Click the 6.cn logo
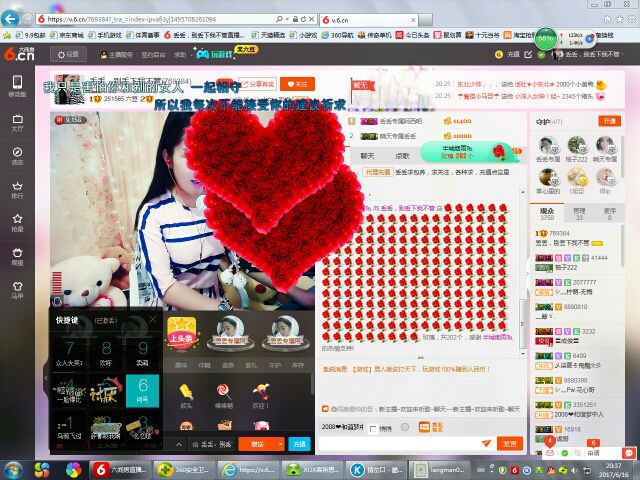This screenshot has height=480, width=640. click(x=19, y=54)
